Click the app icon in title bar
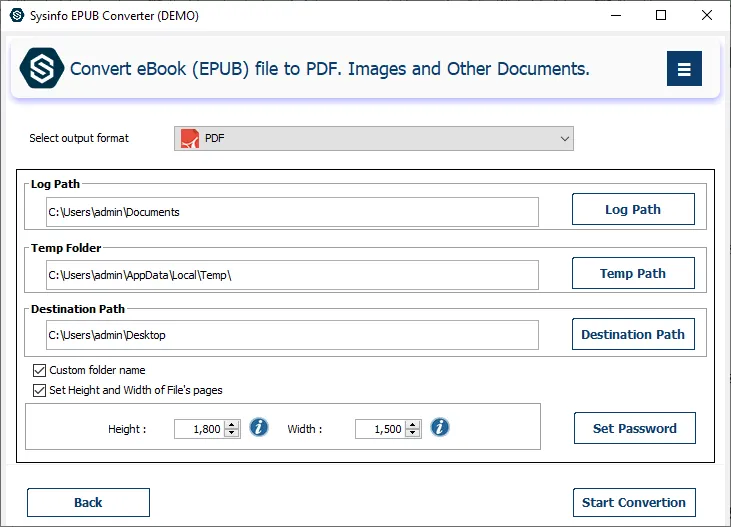Viewport: 731px width, 527px height. point(14,15)
